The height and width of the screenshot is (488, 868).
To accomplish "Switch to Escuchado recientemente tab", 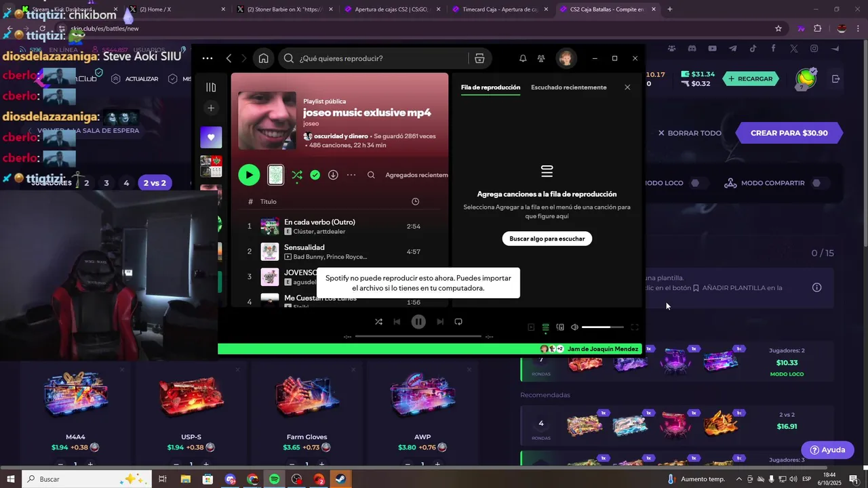I will click(569, 87).
